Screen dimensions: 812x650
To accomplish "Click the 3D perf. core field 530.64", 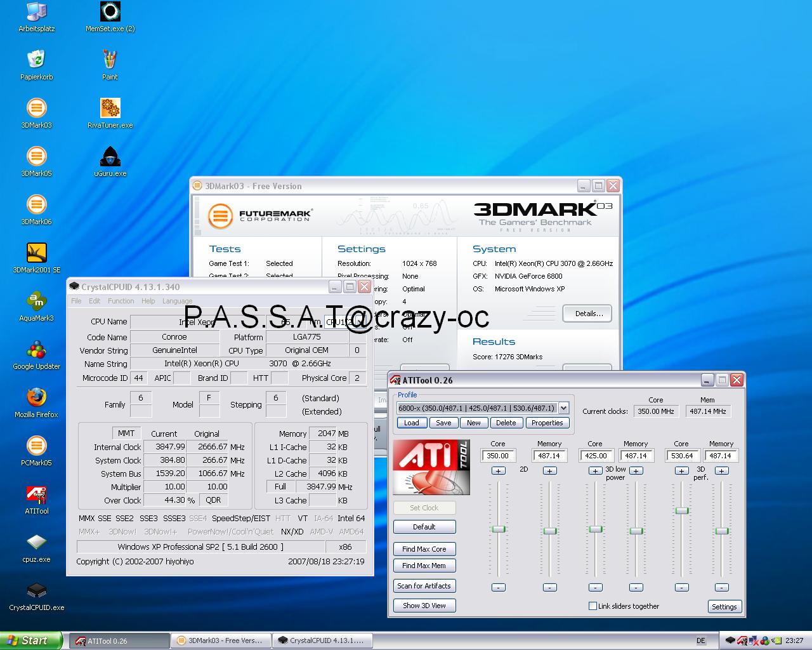I will coord(683,456).
